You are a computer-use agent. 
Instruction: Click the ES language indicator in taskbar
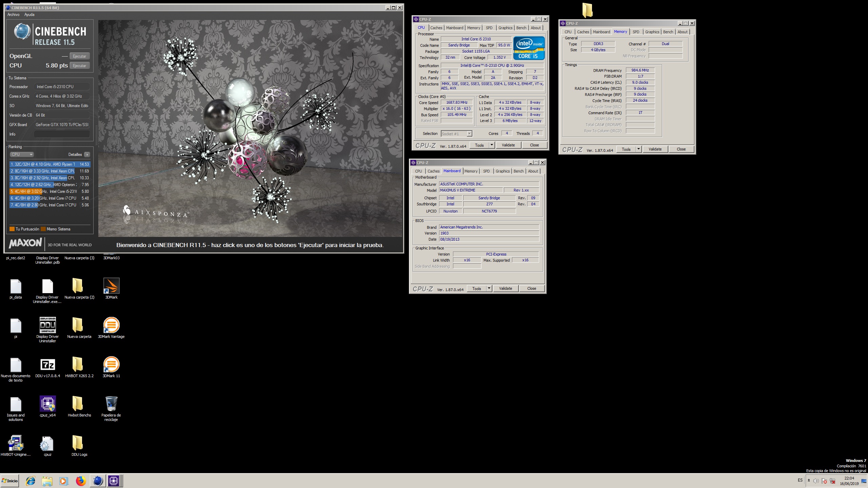click(800, 480)
